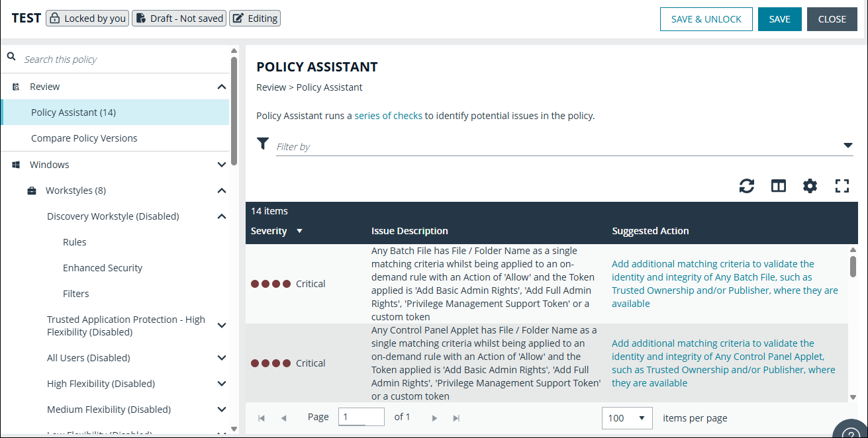Open the 'items per page' dropdown
This screenshot has height=438, width=868.
(626, 417)
